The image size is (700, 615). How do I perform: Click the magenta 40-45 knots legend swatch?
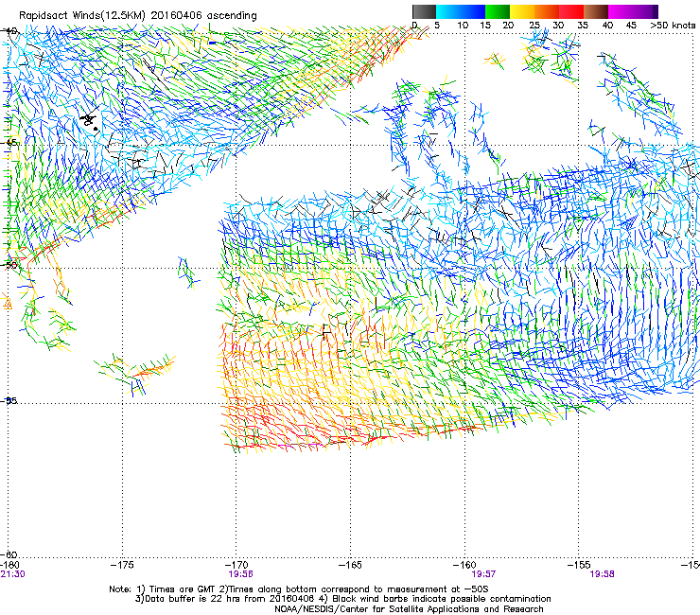621,11
